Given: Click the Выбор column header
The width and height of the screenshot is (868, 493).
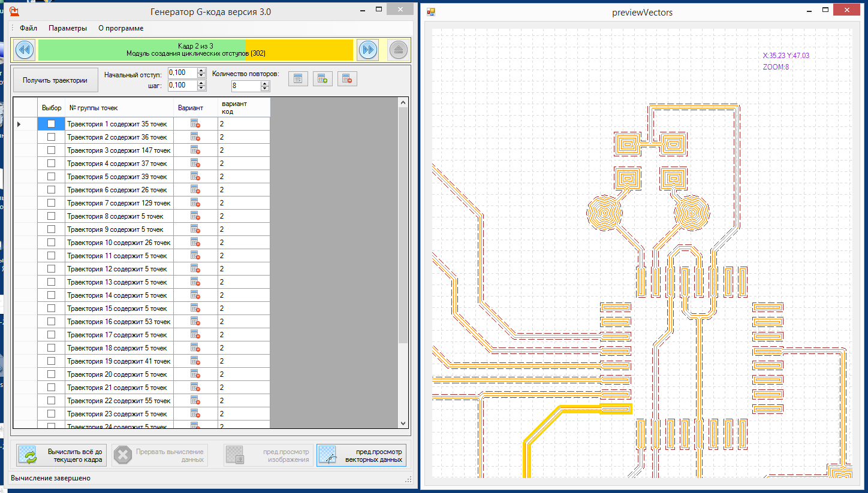Looking at the screenshot, I should pos(52,108).
